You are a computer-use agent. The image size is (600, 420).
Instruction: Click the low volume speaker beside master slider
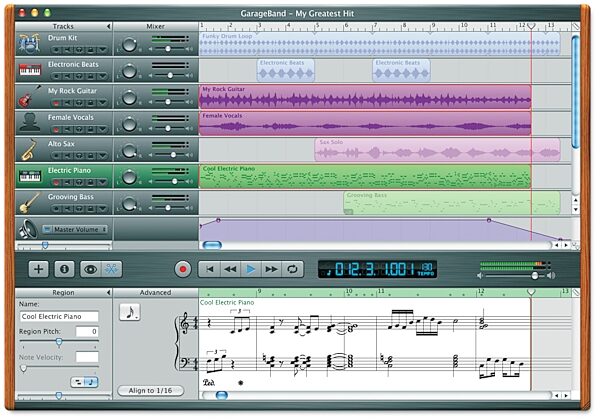coord(480,276)
